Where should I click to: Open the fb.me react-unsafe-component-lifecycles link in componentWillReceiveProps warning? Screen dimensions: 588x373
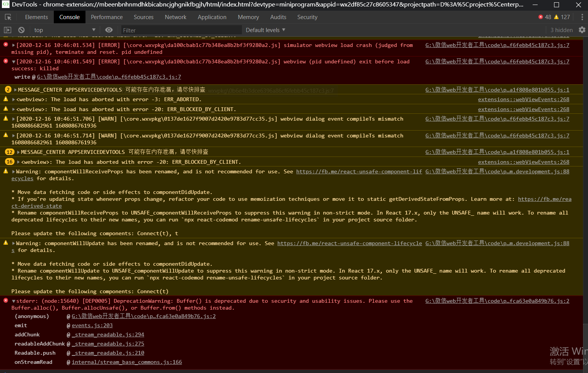(x=359, y=171)
